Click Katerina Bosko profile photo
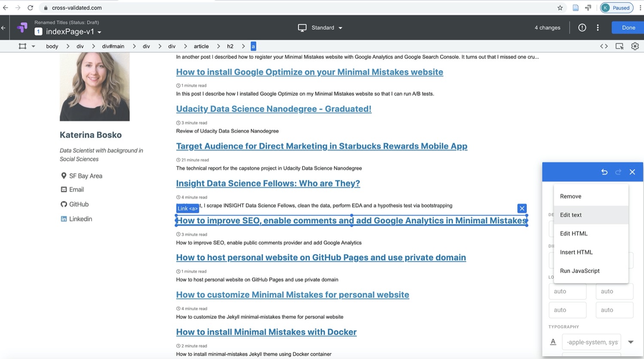This screenshot has width=644, height=359. point(94,87)
